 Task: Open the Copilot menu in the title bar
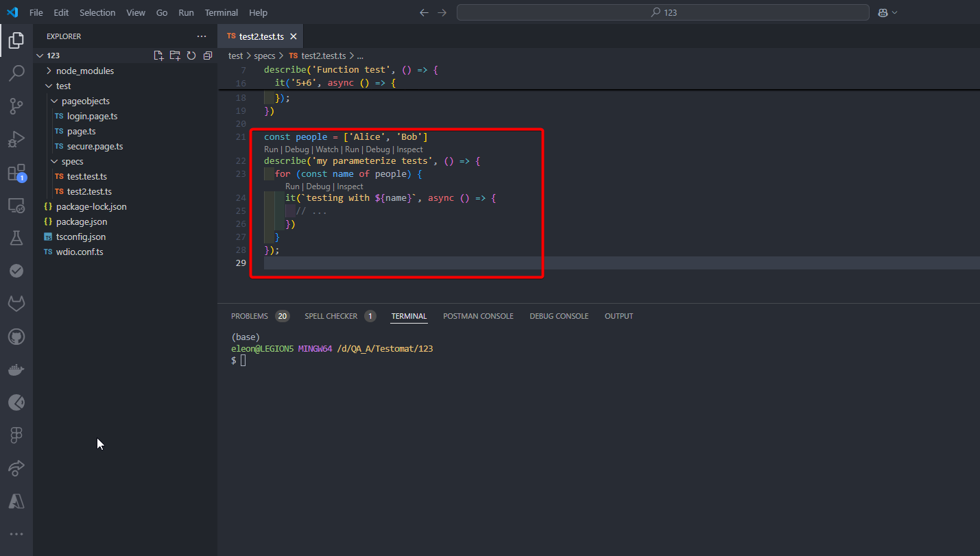click(x=887, y=12)
